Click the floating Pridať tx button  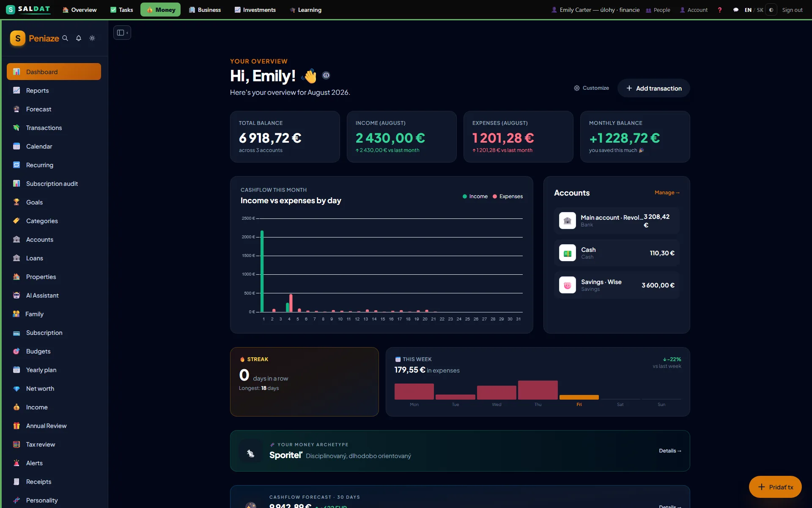coord(775,487)
